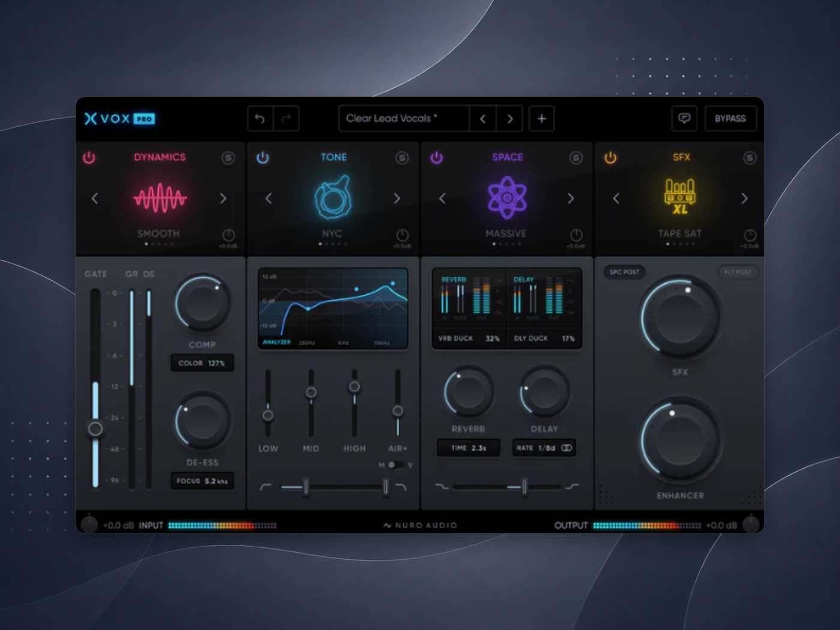Click the output gain knob at bottom right
This screenshot has height=630, width=840.
(x=751, y=524)
